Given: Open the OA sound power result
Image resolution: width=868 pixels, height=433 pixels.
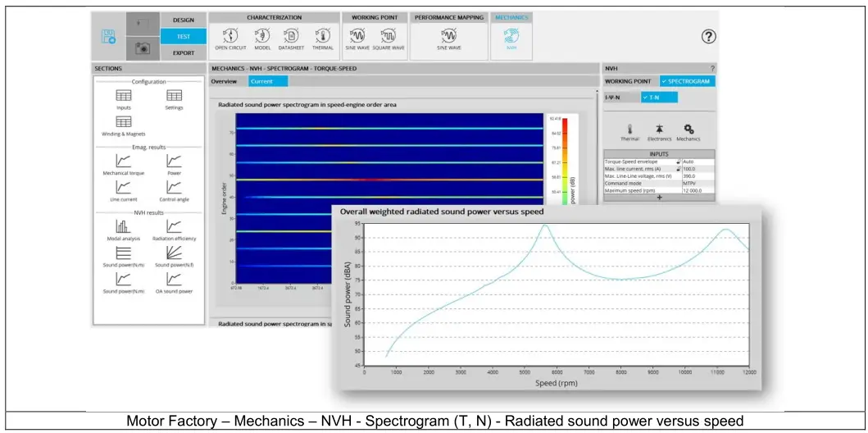Looking at the screenshot, I should [x=174, y=284].
